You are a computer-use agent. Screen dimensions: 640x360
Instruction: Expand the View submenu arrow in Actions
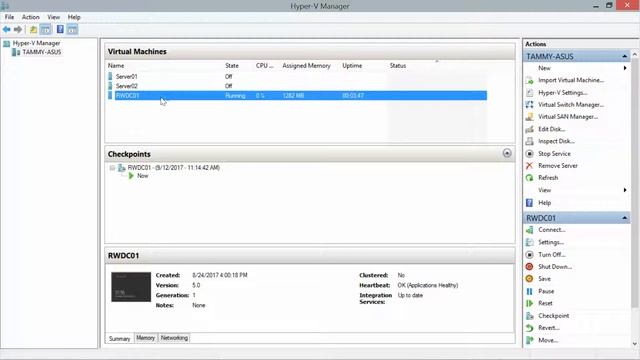pos(625,190)
